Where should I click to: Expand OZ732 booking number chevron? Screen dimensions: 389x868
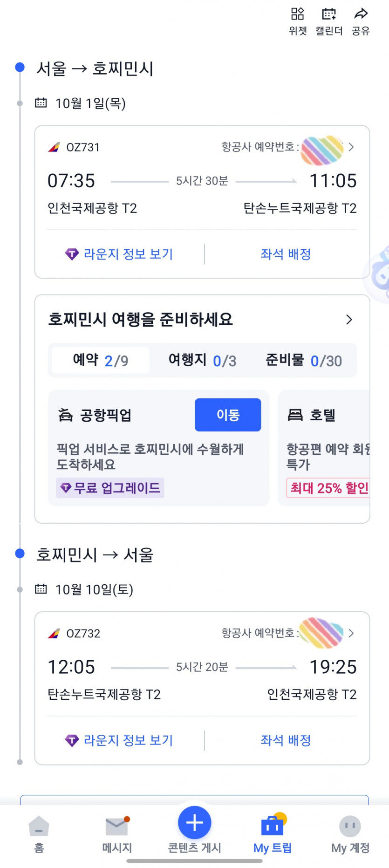(x=351, y=633)
